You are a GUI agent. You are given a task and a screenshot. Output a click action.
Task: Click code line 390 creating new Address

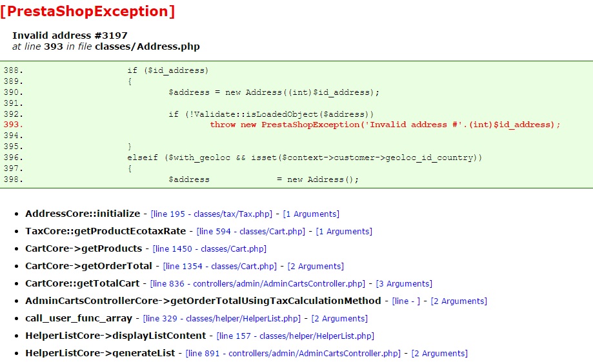[274, 92]
